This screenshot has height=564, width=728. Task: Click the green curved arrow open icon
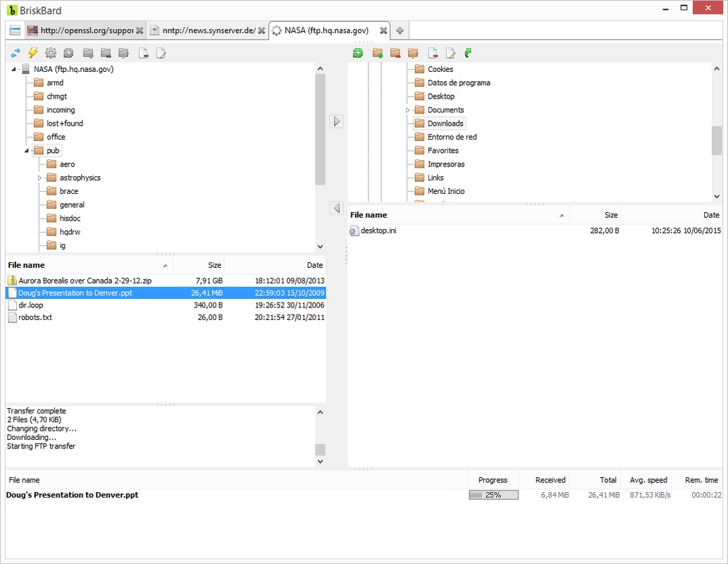click(x=468, y=53)
